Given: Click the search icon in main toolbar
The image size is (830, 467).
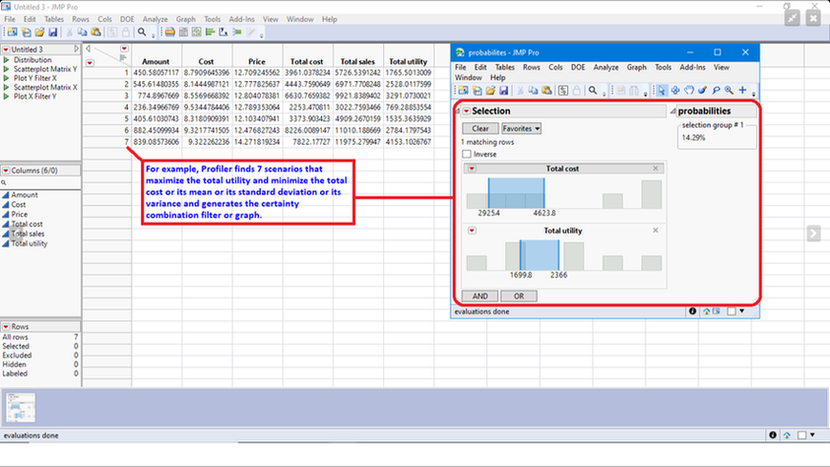Looking at the screenshot, I should coord(142,32).
